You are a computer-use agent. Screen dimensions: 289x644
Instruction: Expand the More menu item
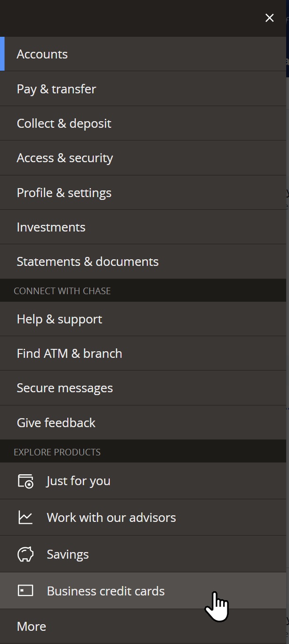(32, 627)
